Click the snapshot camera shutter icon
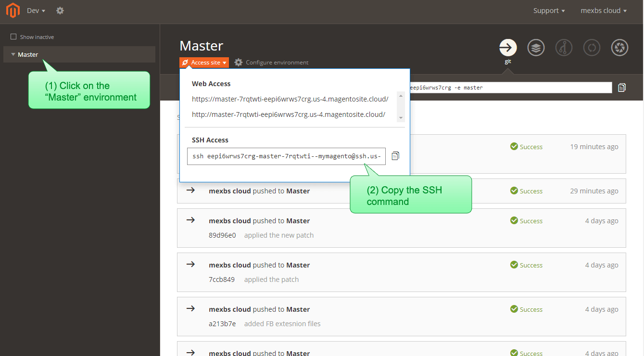This screenshot has height=356, width=644. [619, 48]
